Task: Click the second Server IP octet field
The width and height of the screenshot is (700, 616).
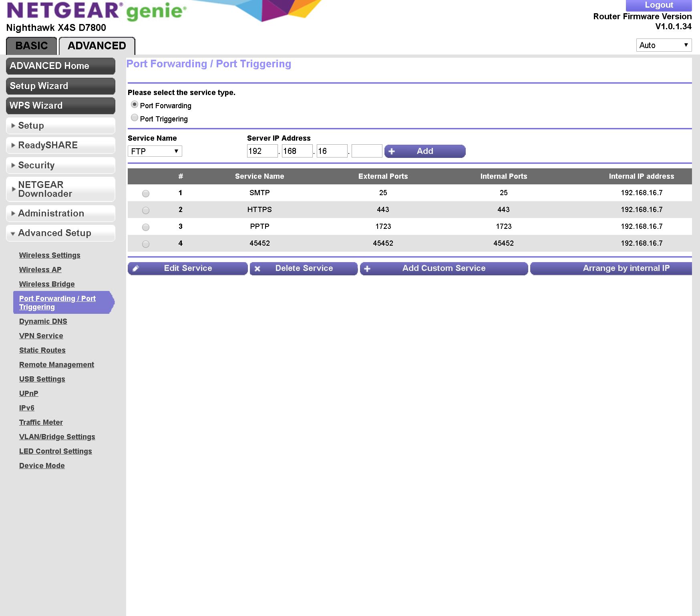Action: click(x=297, y=151)
